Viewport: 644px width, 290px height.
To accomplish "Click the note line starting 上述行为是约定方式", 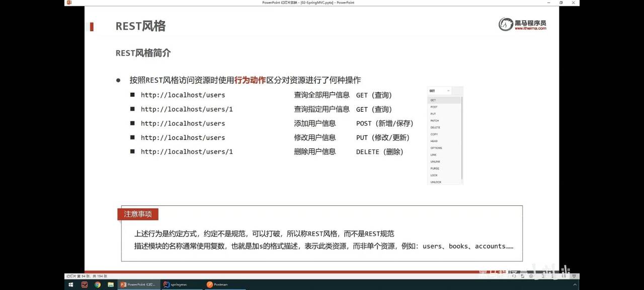I will point(264,234).
